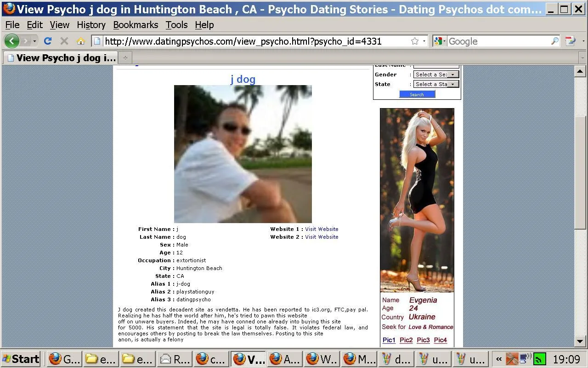Viewport: 588px width, 368px height.
Task: Open the Pic3 link in the ad
Action: pos(423,340)
